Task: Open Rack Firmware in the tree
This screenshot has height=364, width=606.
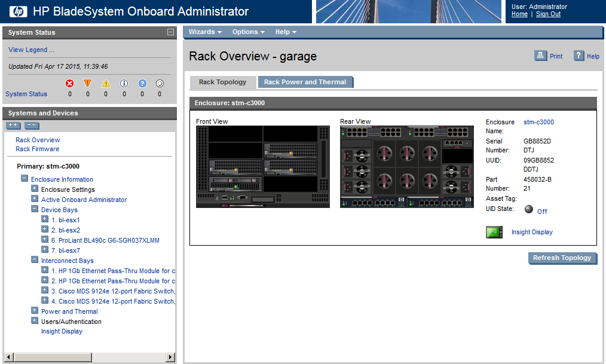Action: tap(38, 149)
